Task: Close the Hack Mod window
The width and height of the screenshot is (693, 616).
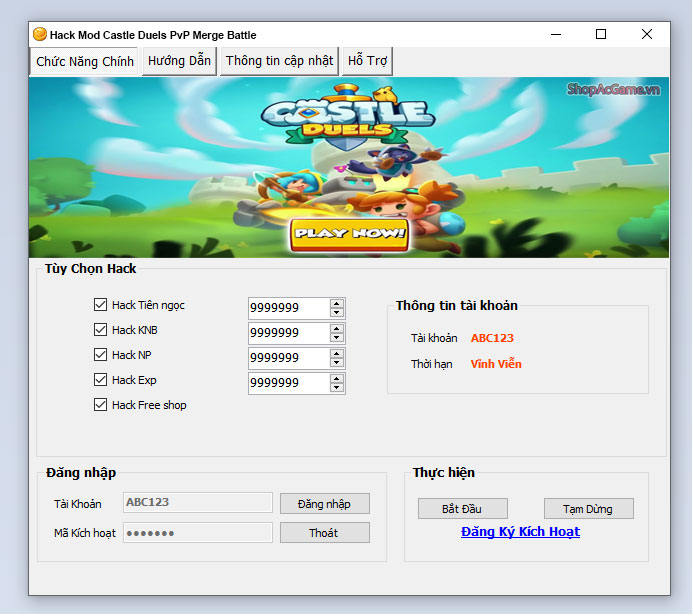Action: coord(647,34)
